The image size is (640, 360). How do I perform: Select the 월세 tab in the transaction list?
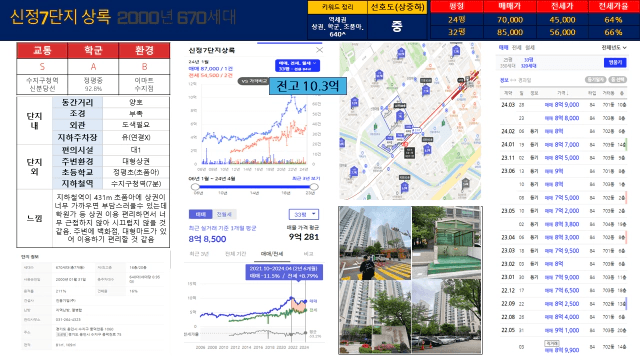click(530, 48)
